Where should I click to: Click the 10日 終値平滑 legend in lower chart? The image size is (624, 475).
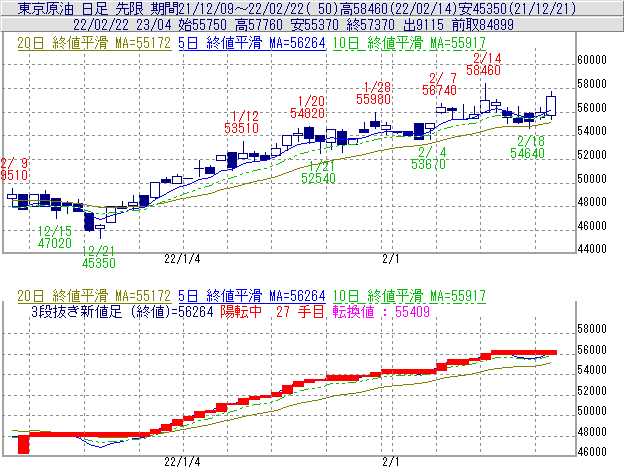point(409,296)
